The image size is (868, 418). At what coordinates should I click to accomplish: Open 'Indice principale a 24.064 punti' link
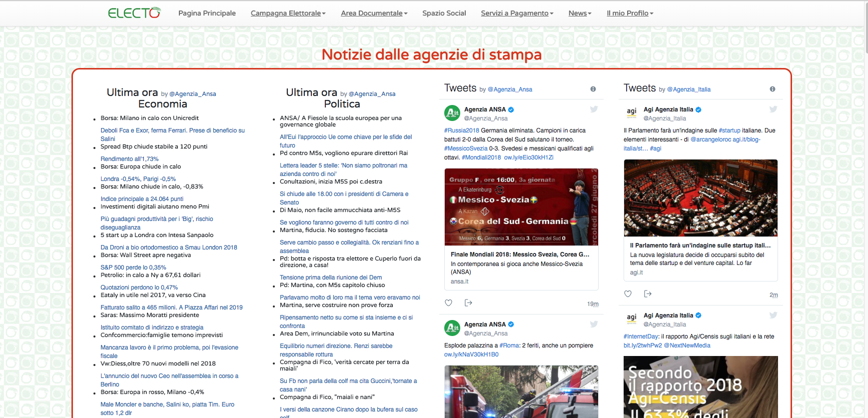pos(142,199)
